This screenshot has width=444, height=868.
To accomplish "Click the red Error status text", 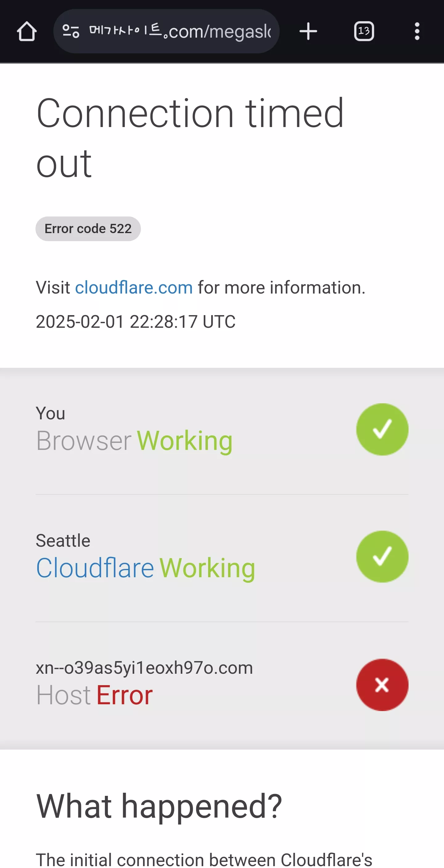I will click(x=124, y=695).
